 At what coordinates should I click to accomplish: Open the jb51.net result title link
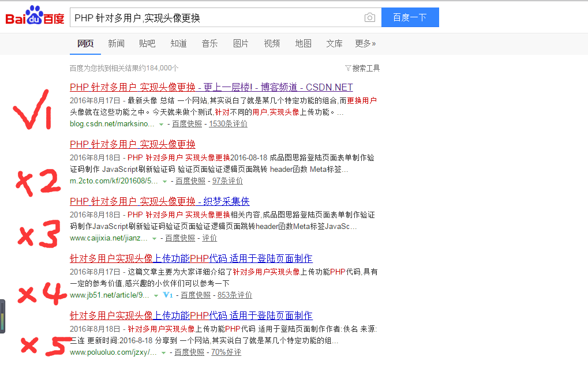click(x=191, y=258)
